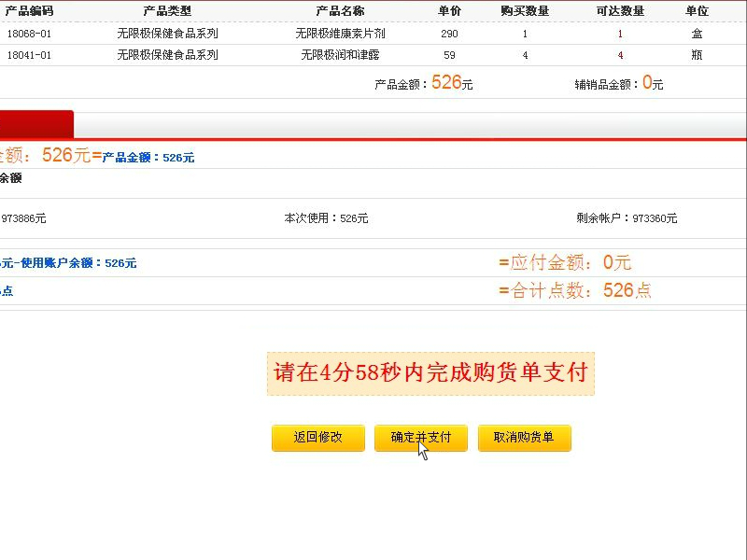Viewport: 747px width, 560px height.
Task: Click the 辅销品金额 0元 value
Action: [x=619, y=83]
